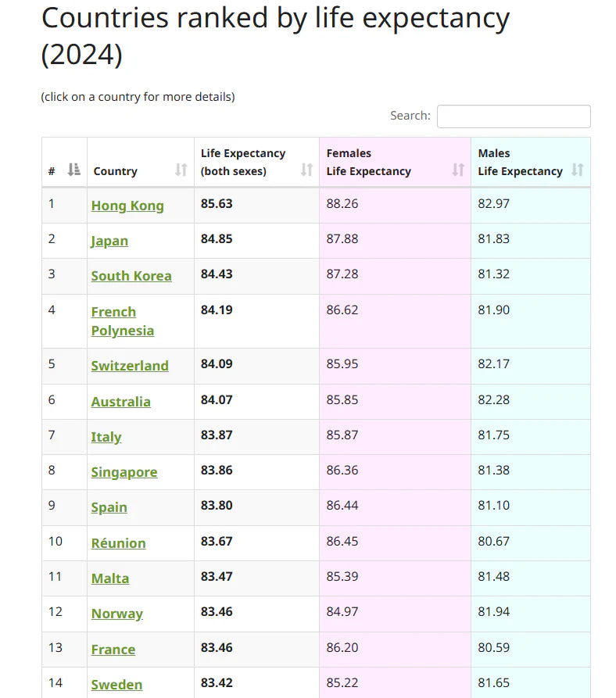Sort by Males Life Expectancy icon
The width and height of the screenshot is (616, 698).
pyautogui.click(x=578, y=170)
